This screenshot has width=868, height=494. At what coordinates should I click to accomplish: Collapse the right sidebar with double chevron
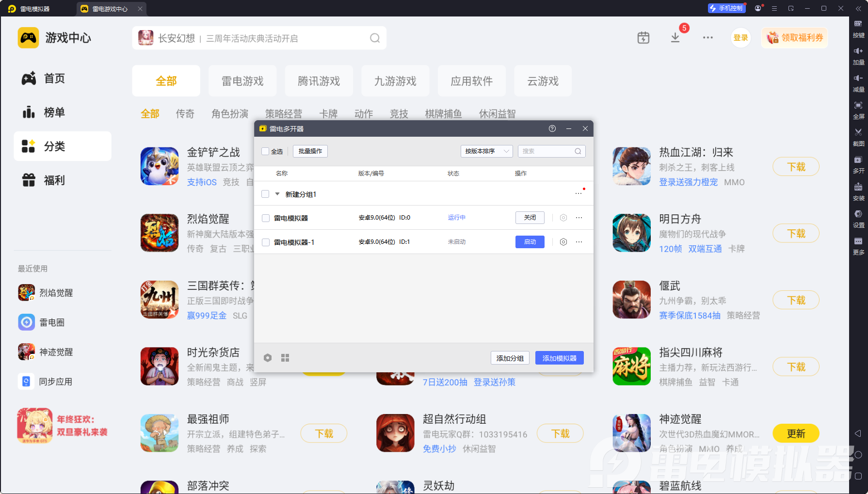pyautogui.click(x=858, y=8)
